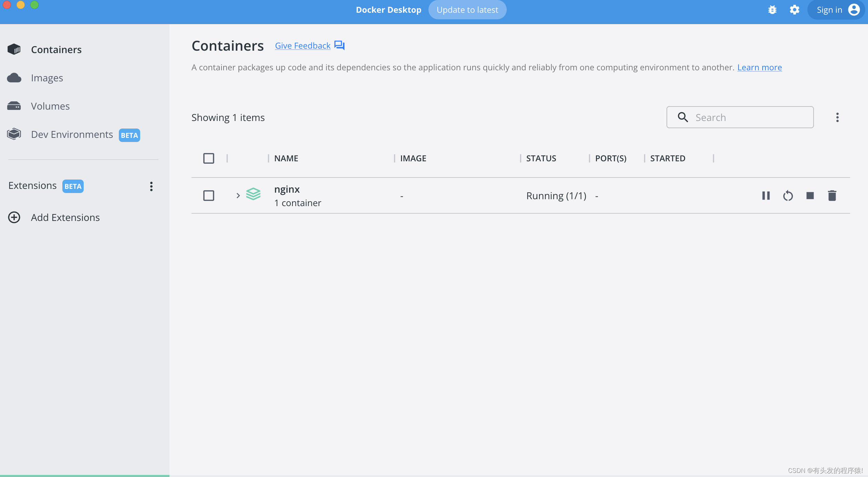
Task: Open Docker settings gear icon
Action: 795,10
